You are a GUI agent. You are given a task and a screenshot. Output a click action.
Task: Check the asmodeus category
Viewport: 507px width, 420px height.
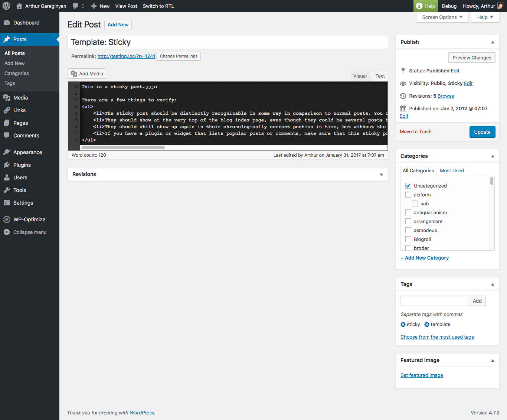click(x=408, y=230)
